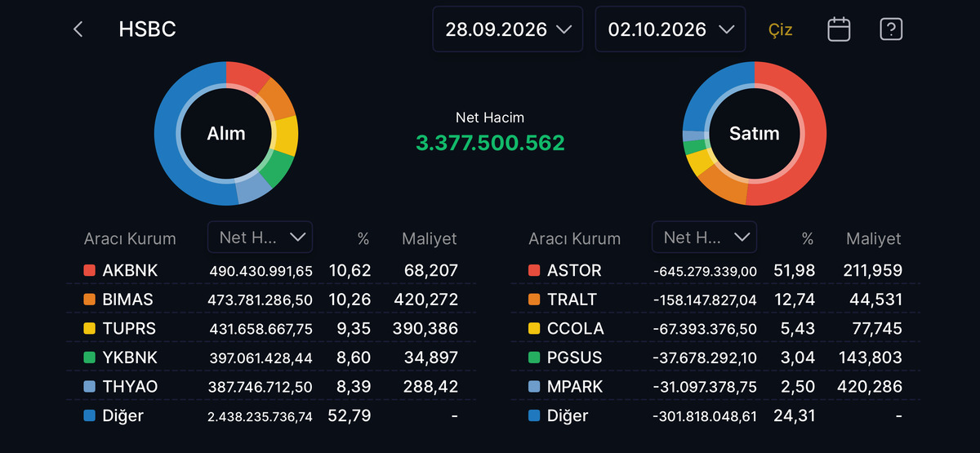Select the CCOLA row label
980x453 pixels.
[x=576, y=328]
